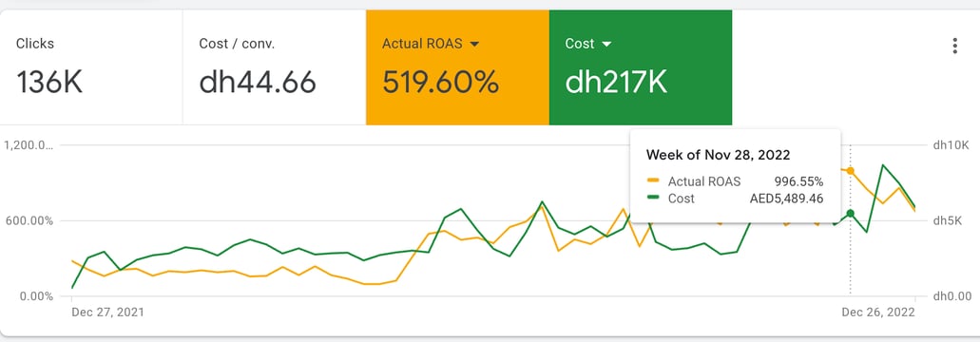
Task: Click the 136K clicks value
Action: [x=49, y=83]
